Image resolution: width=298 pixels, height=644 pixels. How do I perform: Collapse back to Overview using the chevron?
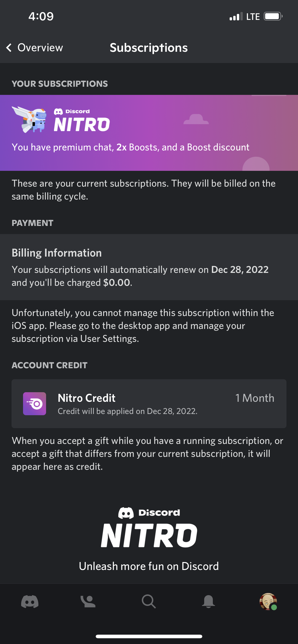tap(9, 47)
